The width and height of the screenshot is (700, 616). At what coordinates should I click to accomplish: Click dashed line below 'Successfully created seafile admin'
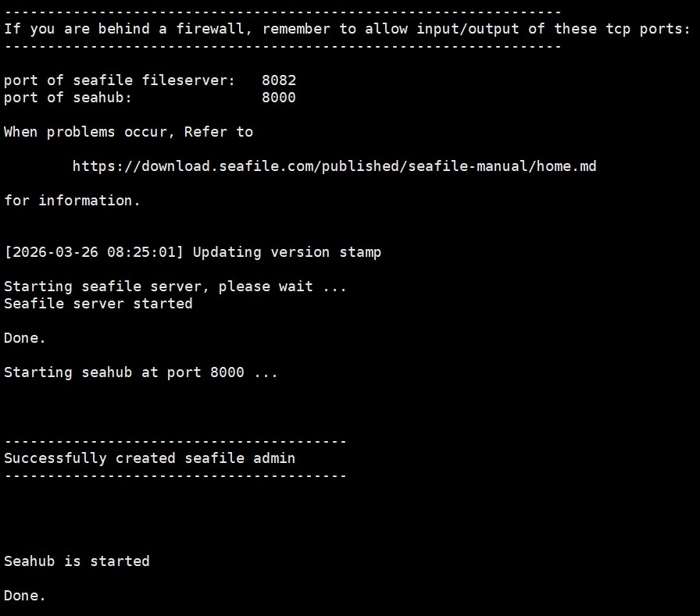pos(175,475)
